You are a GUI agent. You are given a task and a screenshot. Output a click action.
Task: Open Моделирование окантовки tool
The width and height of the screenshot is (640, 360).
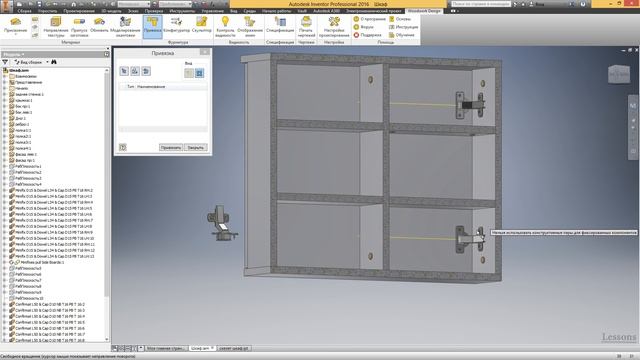click(125, 27)
